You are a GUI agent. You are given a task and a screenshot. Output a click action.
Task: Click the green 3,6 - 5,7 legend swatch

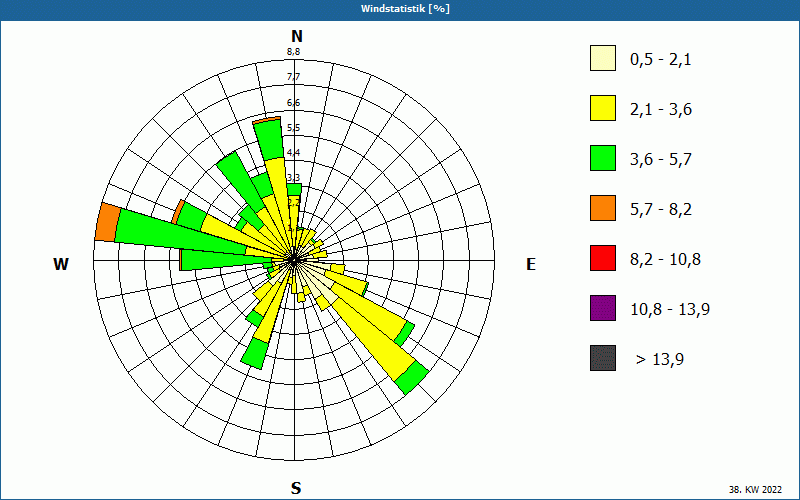coord(603,158)
